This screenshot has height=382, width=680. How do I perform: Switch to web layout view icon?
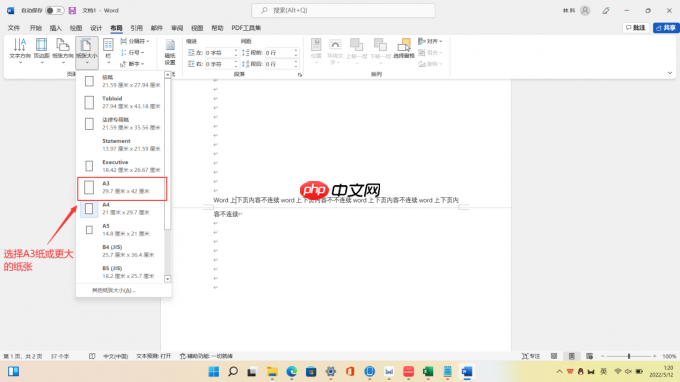point(589,356)
